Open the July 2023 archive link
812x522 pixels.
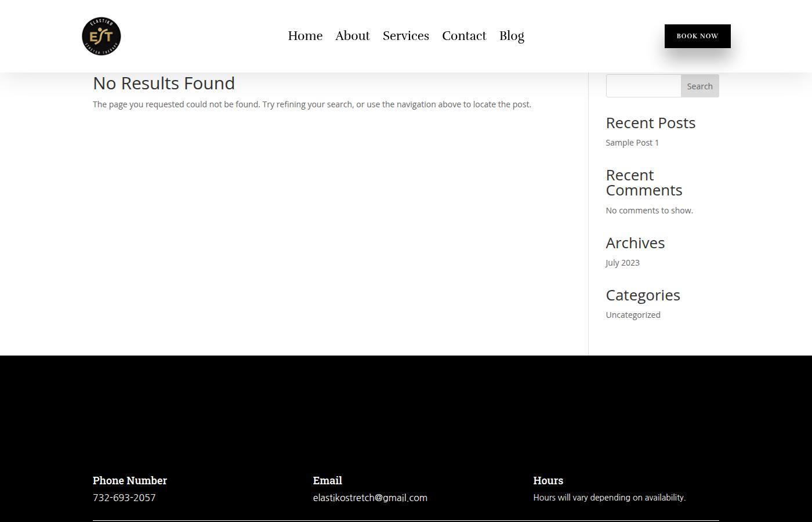(622, 263)
